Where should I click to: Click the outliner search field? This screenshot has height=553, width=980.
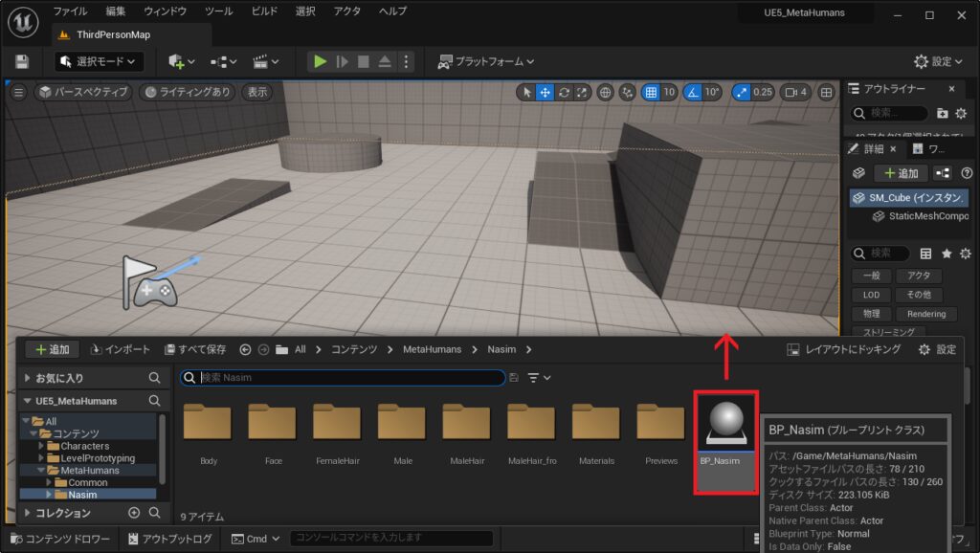coord(890,113)
